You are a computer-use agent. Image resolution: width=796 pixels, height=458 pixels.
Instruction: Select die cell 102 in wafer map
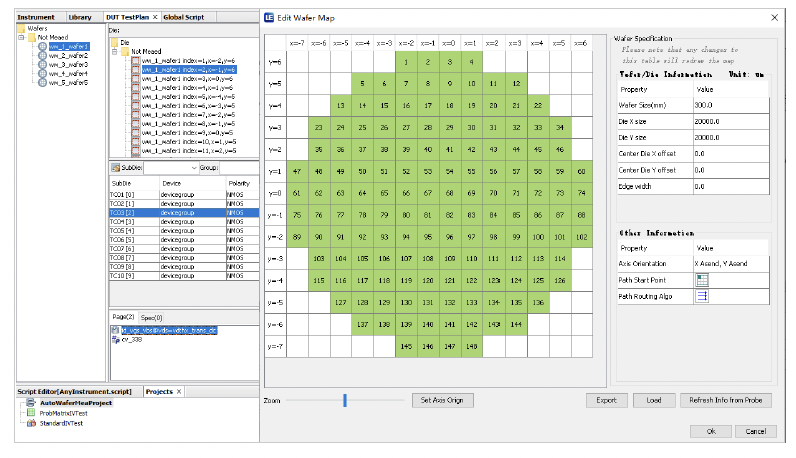coord(582,237)
